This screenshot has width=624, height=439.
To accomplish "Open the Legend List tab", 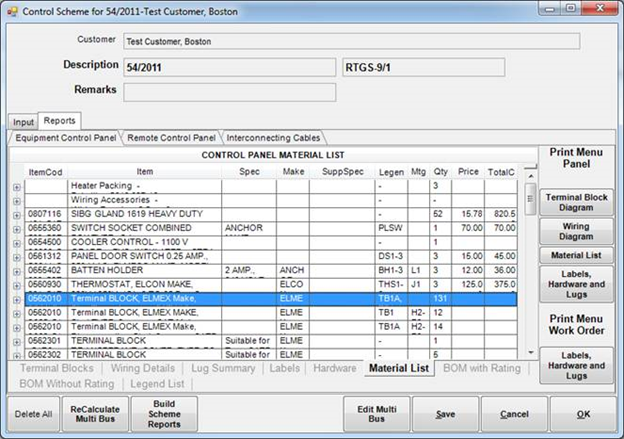I will pos(156,384).
